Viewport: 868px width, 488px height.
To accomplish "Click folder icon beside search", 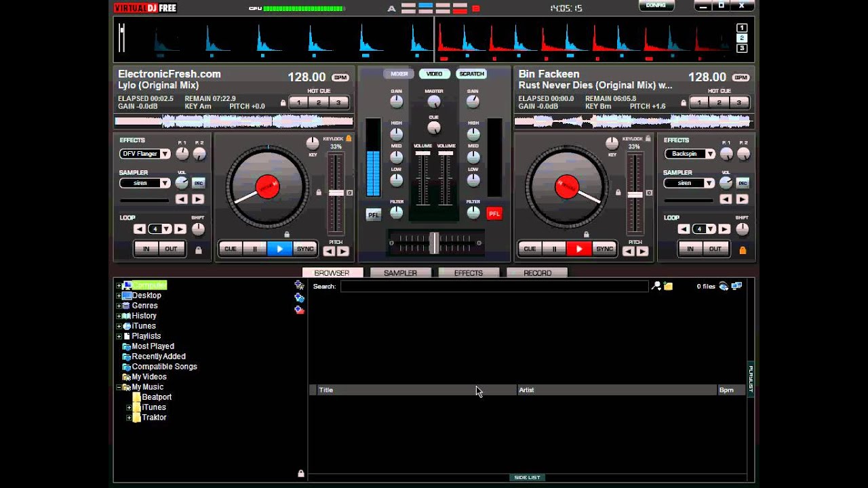I will point(668,286).
